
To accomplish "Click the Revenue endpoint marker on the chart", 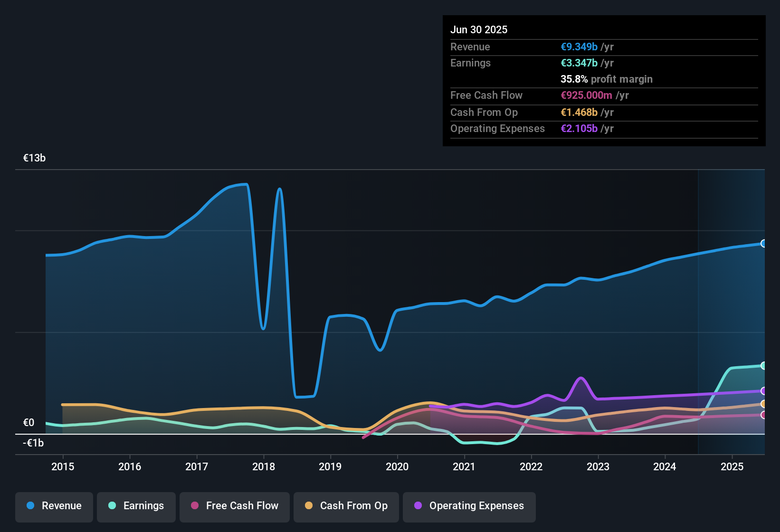I will [764, 244].
